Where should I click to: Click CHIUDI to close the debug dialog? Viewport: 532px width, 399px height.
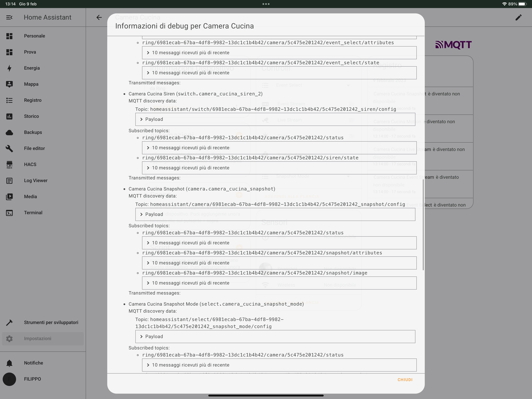coord(405,380)
